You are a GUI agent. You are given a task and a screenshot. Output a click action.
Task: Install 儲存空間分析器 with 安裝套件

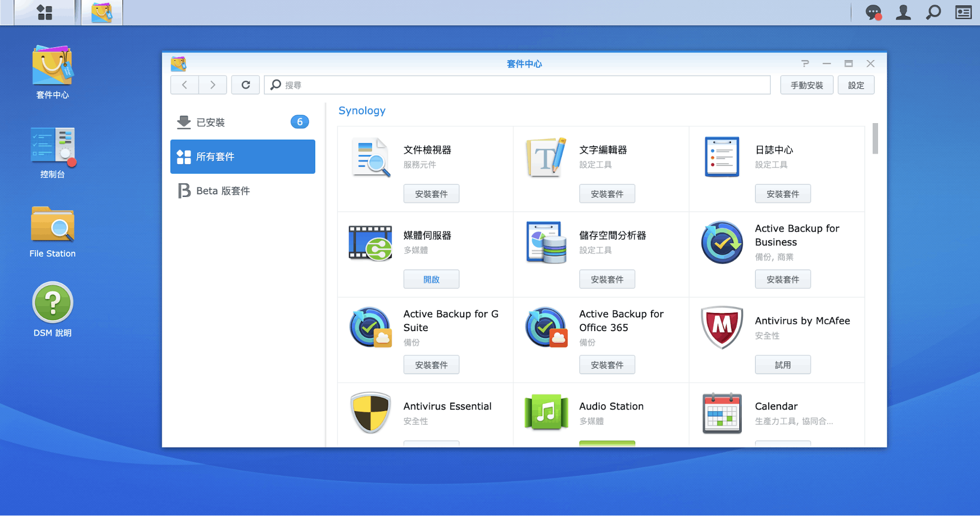(x=607, y=279)
